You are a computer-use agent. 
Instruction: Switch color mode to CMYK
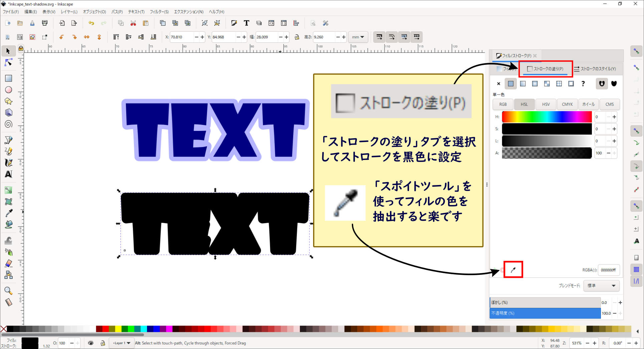[x=567, y=104]
